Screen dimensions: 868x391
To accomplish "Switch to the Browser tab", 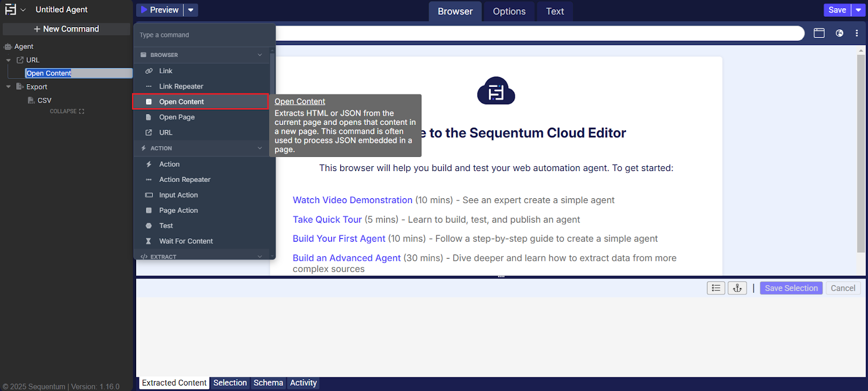I will coord(455,11).
